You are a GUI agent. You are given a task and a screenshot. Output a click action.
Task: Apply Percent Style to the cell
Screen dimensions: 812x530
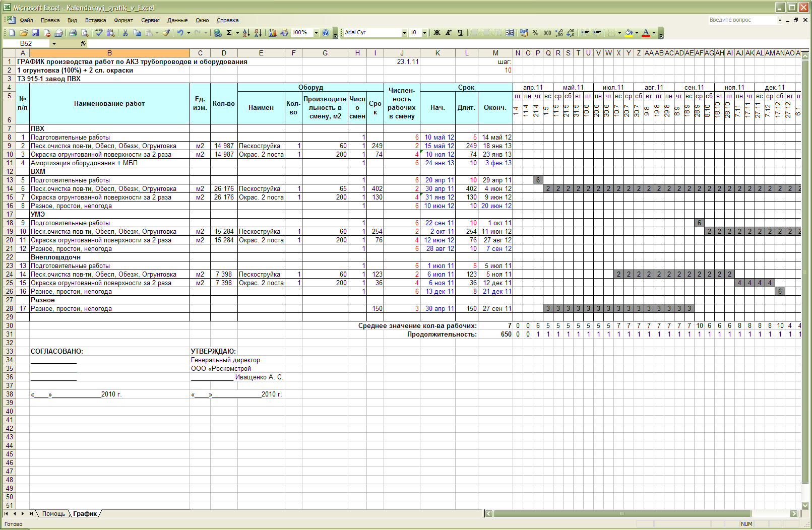(535, 33)
